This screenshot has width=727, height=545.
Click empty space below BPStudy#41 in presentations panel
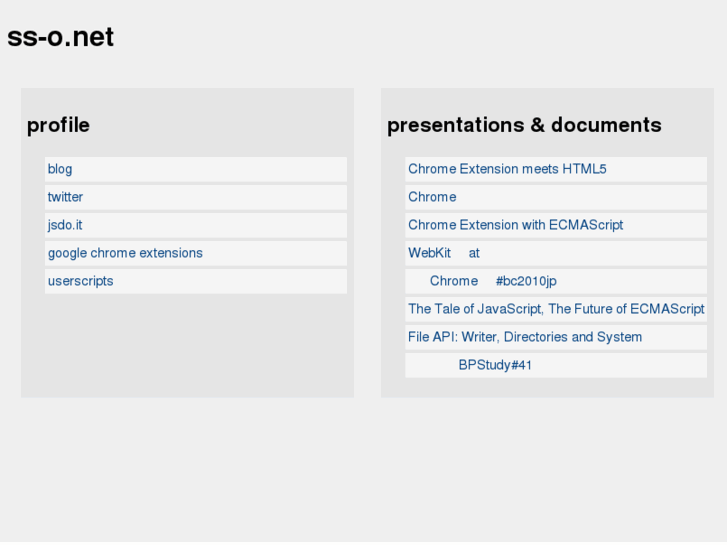[547, 387]
